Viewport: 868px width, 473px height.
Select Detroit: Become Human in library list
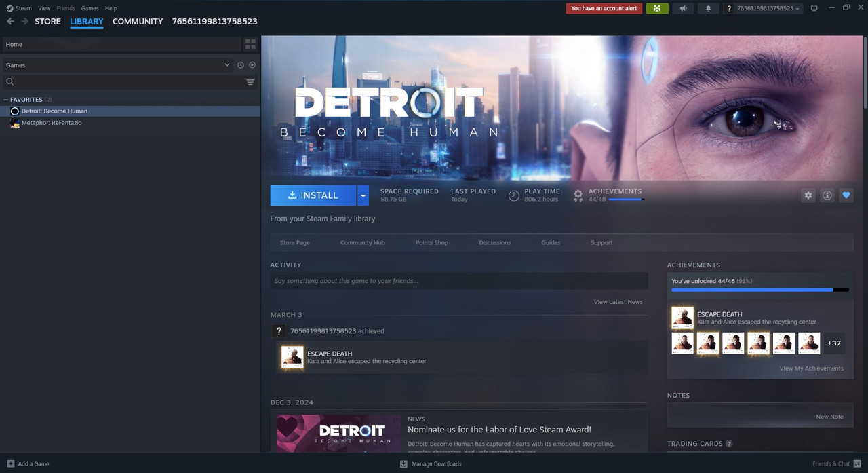pos(130,111)
